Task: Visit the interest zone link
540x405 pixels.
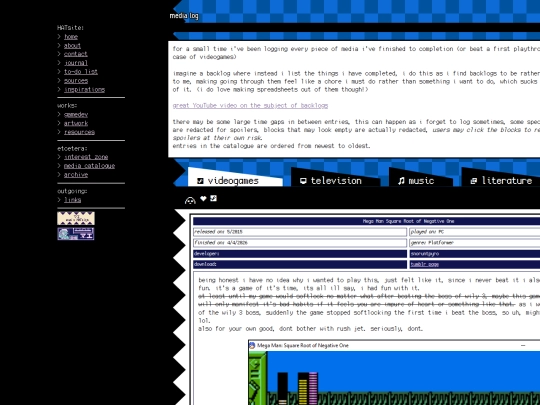Action: click(86, 157)
